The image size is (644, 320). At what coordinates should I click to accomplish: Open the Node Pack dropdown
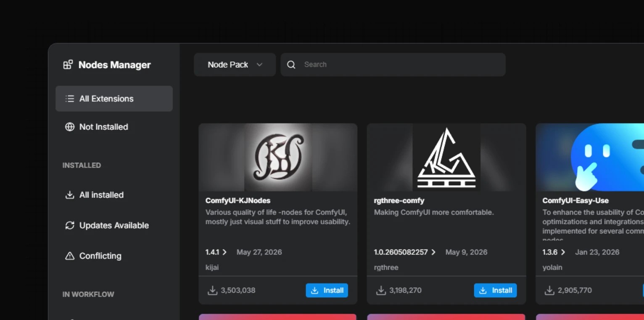click(235, 65)
